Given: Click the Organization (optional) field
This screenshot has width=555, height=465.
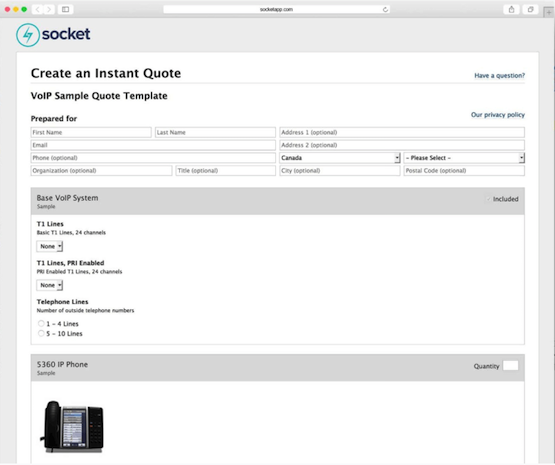Looking at the screenshot, I should 102,171.
